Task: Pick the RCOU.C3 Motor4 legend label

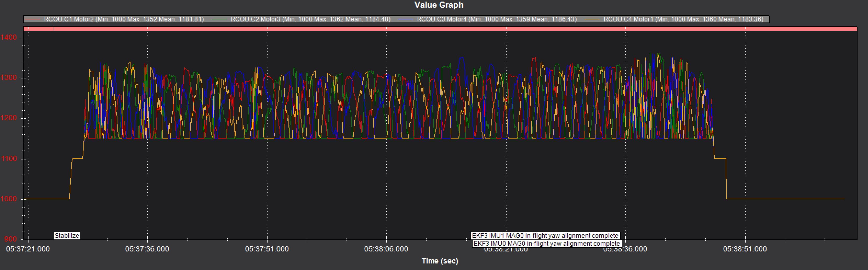Action: click(x=497, y=19)
